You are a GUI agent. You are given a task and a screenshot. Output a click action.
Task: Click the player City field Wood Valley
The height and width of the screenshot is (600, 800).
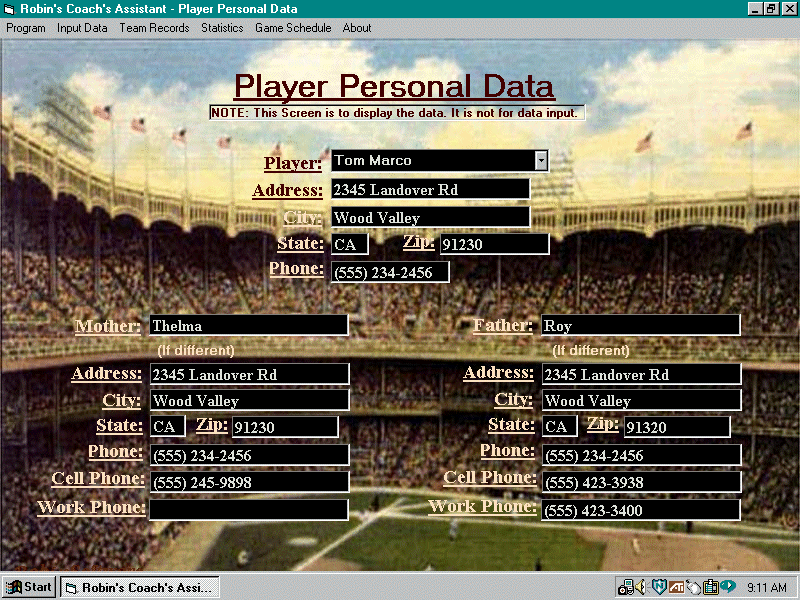point(430,217)
